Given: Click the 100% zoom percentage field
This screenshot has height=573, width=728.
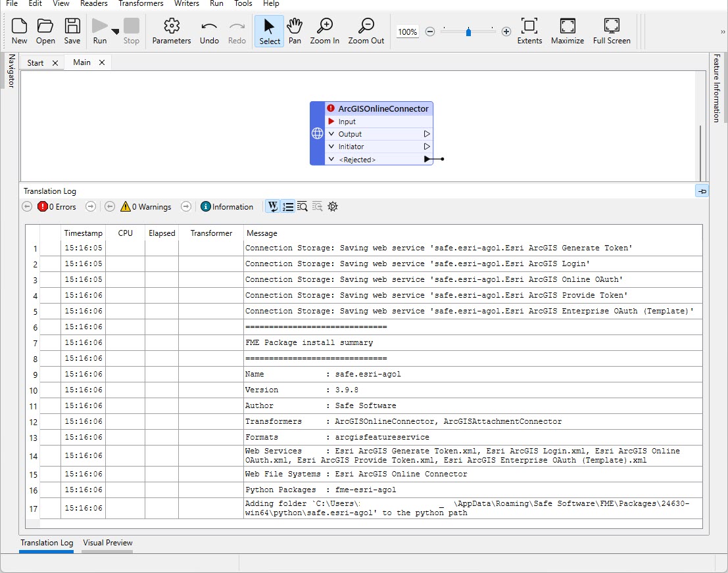Looking at the screenshot, I should click(407, 32).
